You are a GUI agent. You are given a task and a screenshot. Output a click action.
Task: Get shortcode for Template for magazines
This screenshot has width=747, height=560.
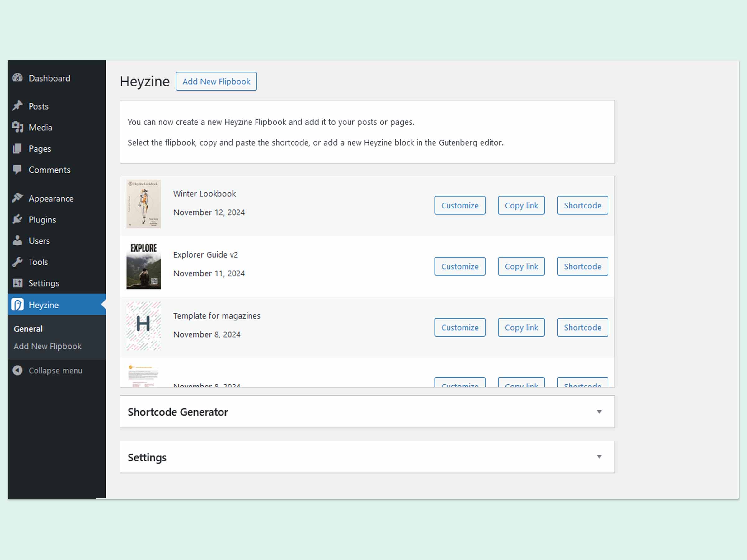click(583, 327)
